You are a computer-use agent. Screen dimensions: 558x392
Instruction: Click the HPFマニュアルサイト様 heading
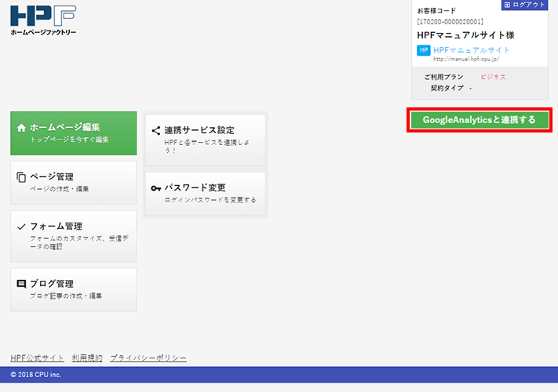coord(465,35)
